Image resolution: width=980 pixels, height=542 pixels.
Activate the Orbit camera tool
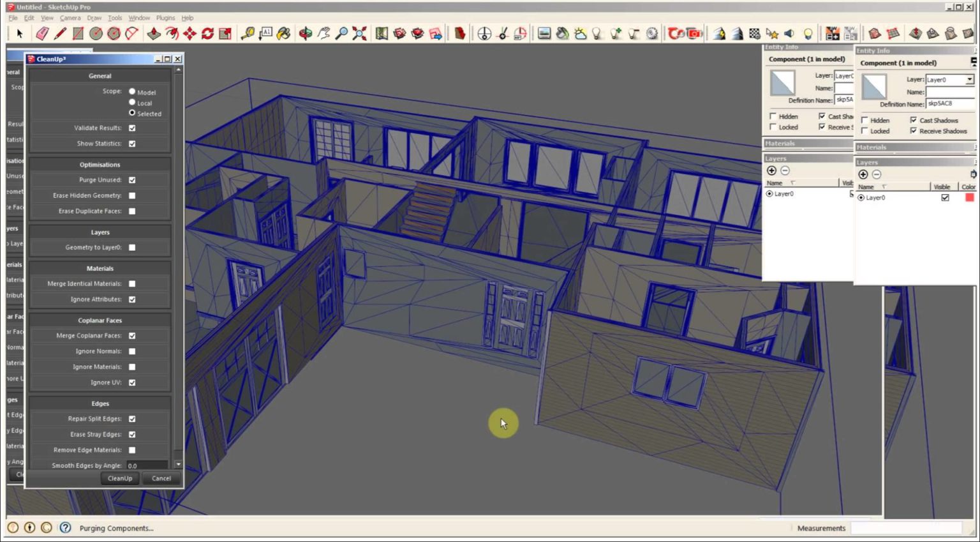click(x=306, y=33)
